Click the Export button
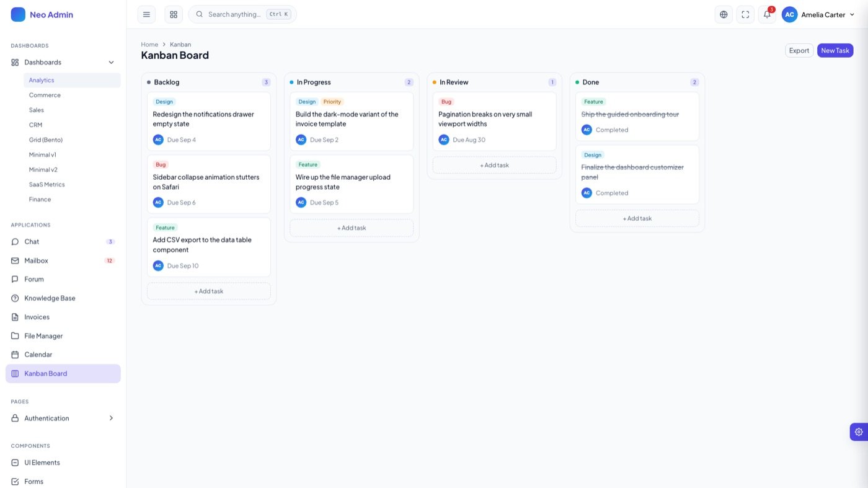Image resolution: width=868 pixels, height=488 pixels. tap(799, 50)
